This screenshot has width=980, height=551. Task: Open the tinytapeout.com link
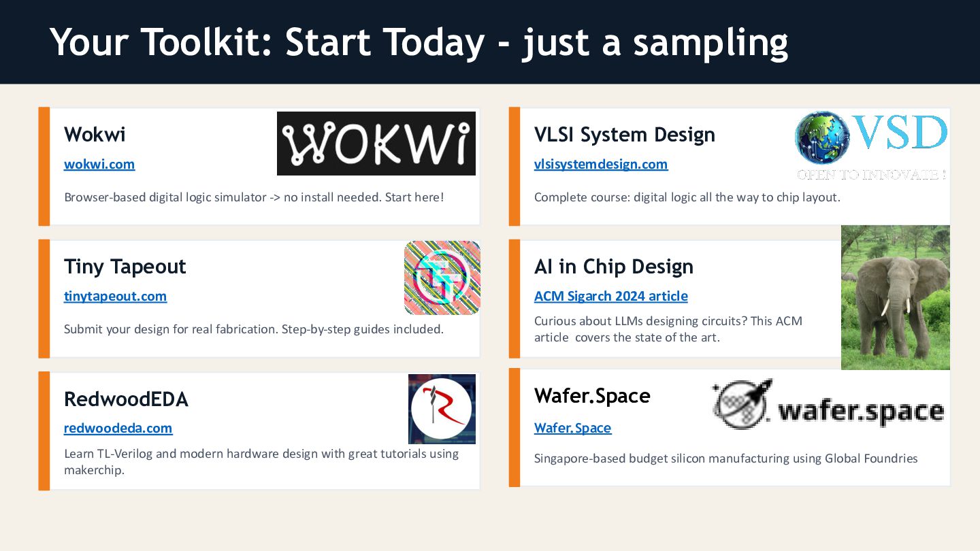115,296
